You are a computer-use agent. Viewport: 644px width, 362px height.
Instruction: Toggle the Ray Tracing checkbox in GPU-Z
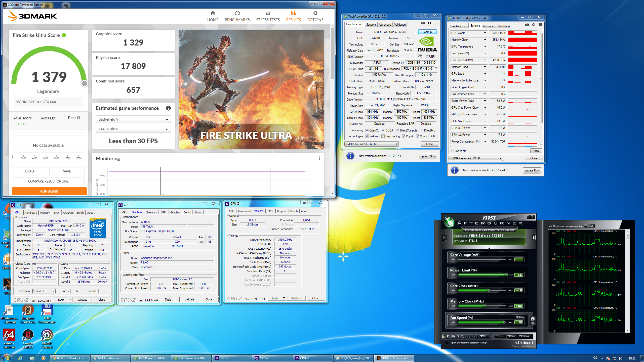[x=383, y=136]
